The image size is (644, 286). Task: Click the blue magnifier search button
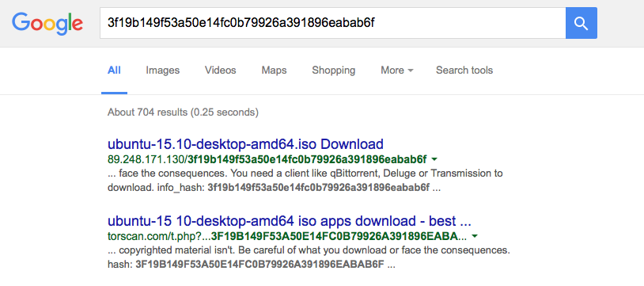(581, 23)
